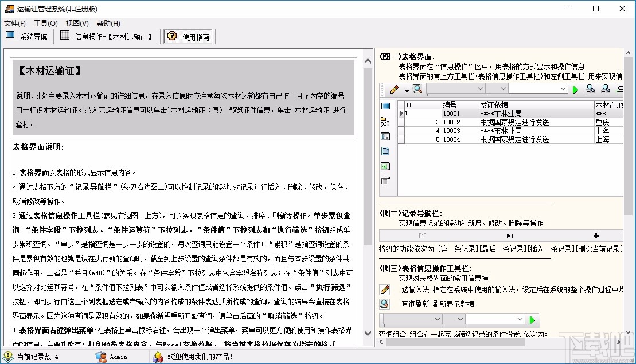Click the zoom-in magnifier icon on toolbar

(x=591, y=89)
